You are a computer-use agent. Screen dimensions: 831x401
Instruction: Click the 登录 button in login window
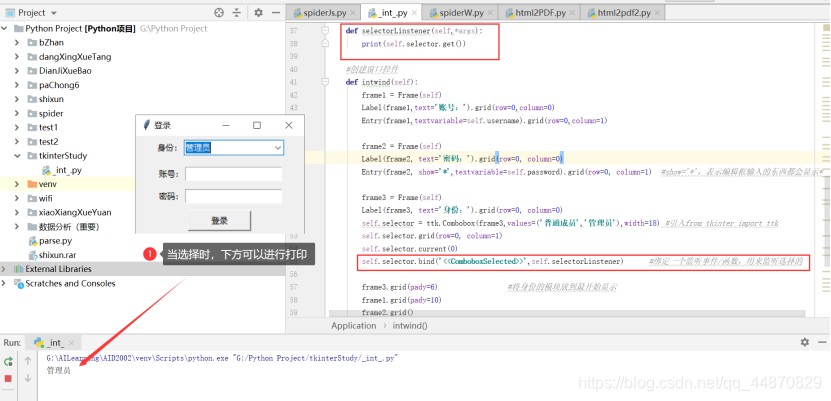point(219,221)
